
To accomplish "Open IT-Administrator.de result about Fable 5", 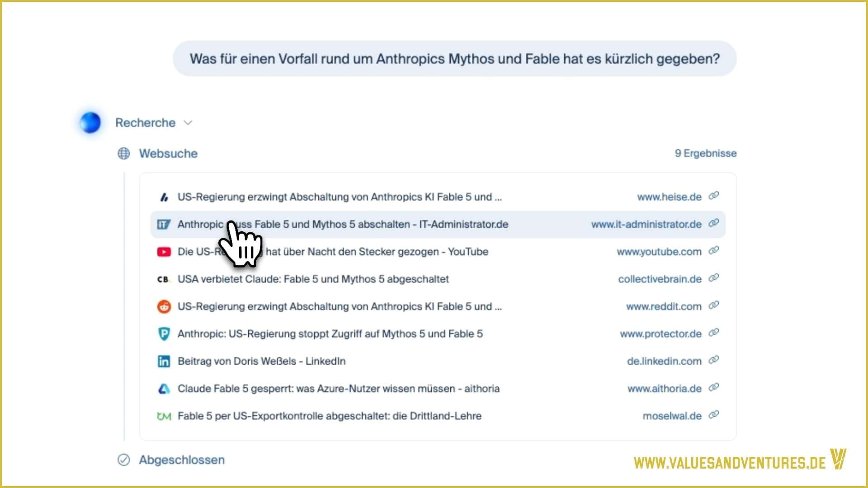I will (x=343, y=225).
